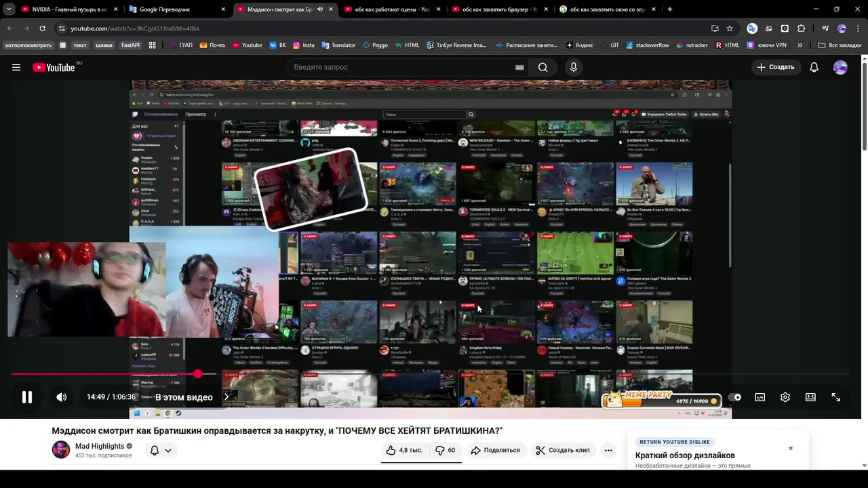The image size is (868, 488).
Task: Open the Chrome three-dot menu
Action: 857,28
